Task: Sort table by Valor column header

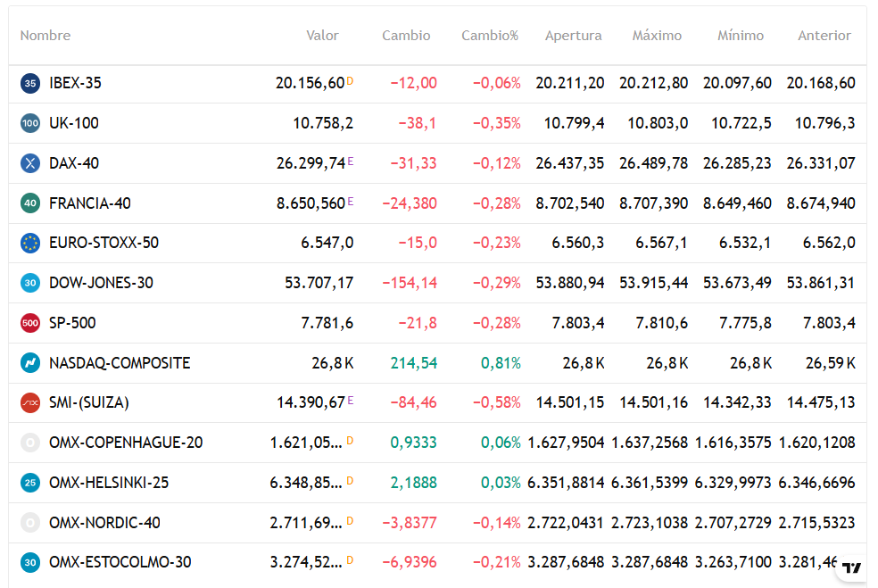Action: tap(322, 36)
